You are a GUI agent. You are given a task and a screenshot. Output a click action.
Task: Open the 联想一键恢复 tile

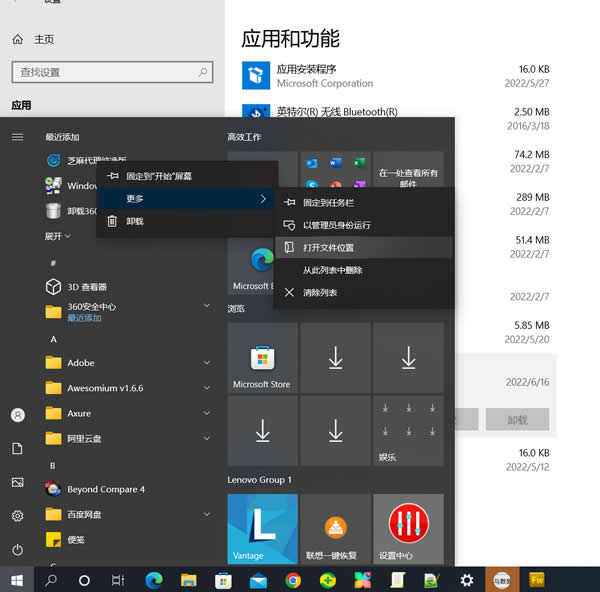(336, 529)
